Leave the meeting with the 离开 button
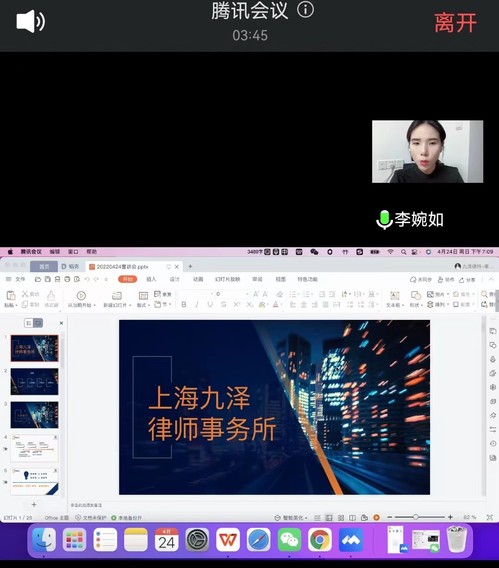The width and height of the screenshot is (499, 568). pyautogui.click(x=455, y=23)
